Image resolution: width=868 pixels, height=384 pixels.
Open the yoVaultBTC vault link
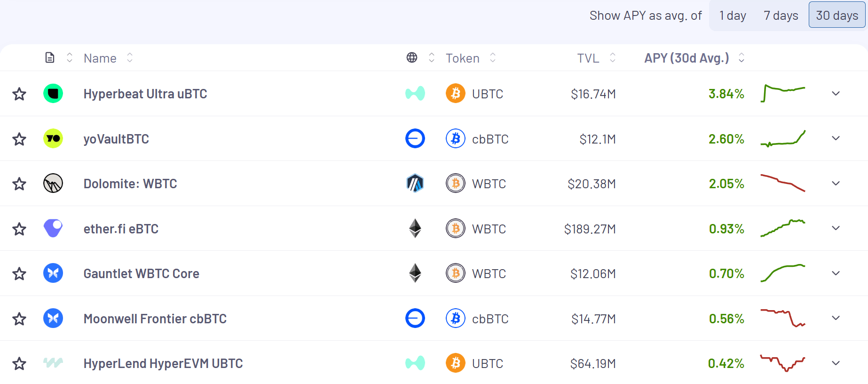(x=116, y=139)
